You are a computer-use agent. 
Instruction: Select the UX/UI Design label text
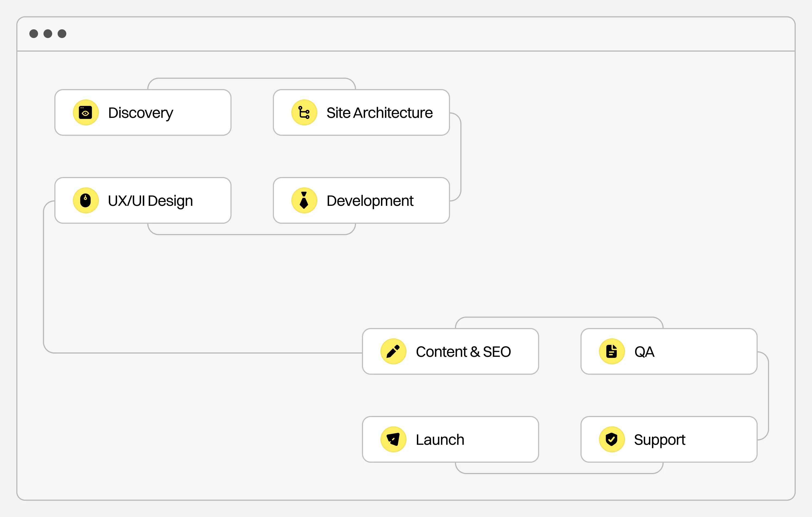click(150, 201)
